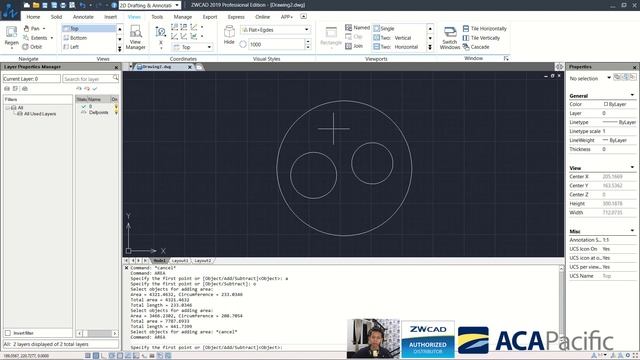The width and height of the screenshot is (640, 360).
Task: Toggle the On lightbulb for layer 0
Action: tap(116, 107)
